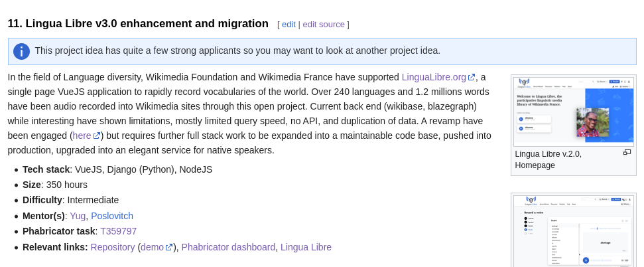644x267 pixels.
Task: Open the Repository link
Action: (113, 247)
